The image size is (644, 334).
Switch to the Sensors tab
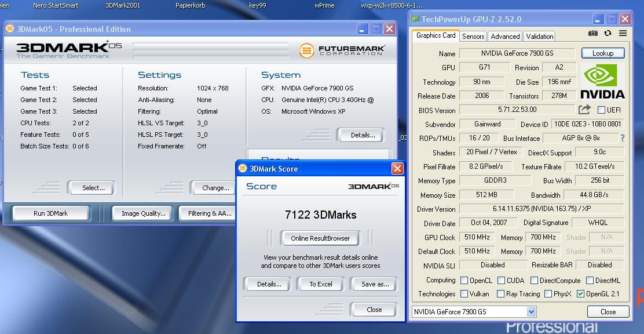coord(473,36)
